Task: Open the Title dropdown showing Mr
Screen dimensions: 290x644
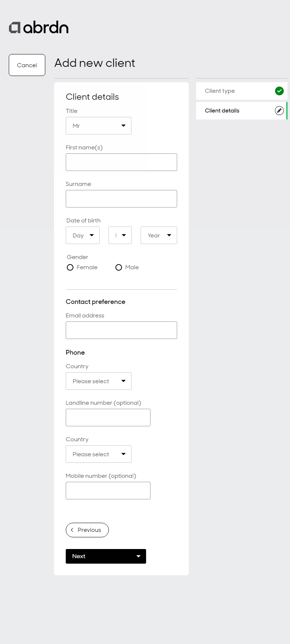Action: coord(99,126)
